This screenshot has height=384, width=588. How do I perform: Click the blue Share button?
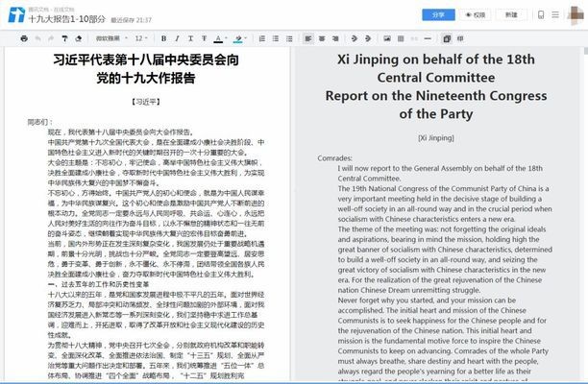438,14
